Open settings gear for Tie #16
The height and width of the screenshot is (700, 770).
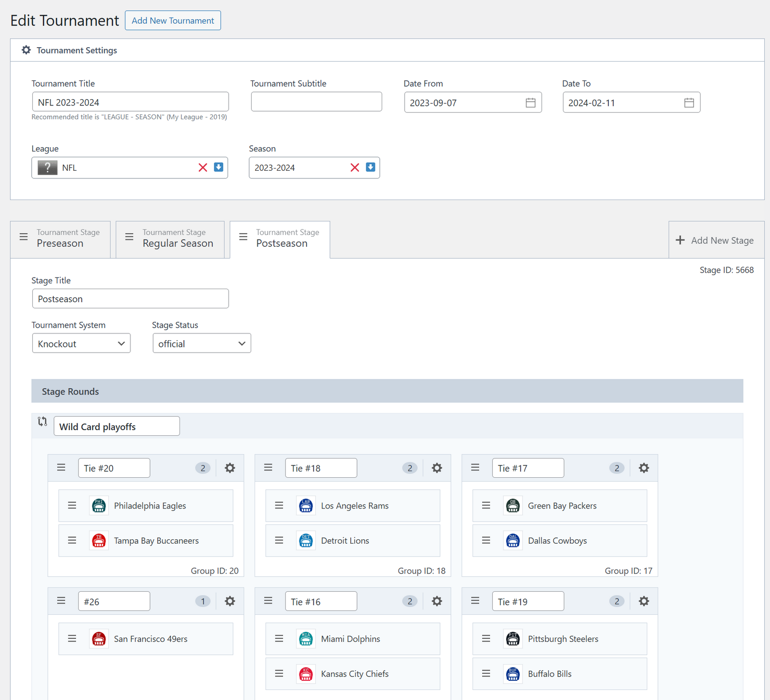point(436,601)
